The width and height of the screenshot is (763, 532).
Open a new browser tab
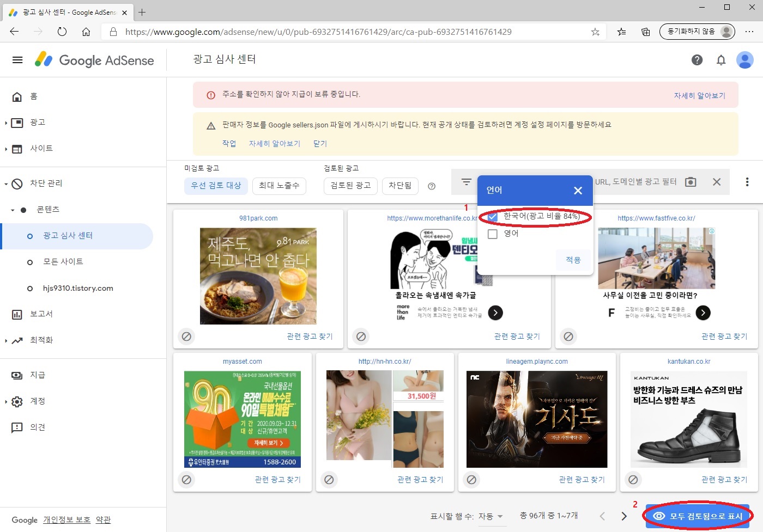pyautogui.click(x=142, y=12)
